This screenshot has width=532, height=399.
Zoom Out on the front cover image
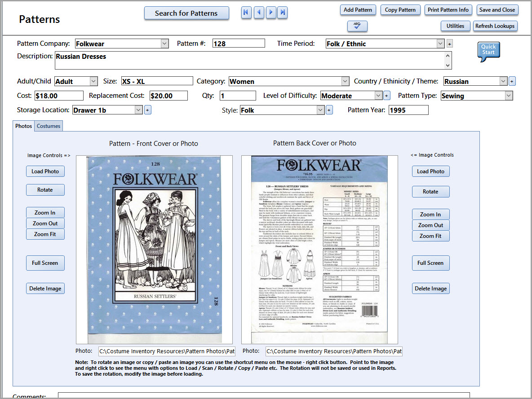coord(45,224)
